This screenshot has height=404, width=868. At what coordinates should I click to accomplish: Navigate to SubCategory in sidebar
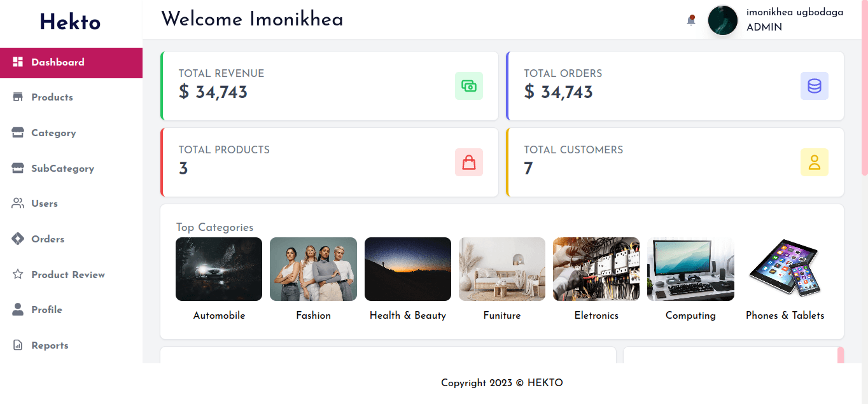pos(62,169)
